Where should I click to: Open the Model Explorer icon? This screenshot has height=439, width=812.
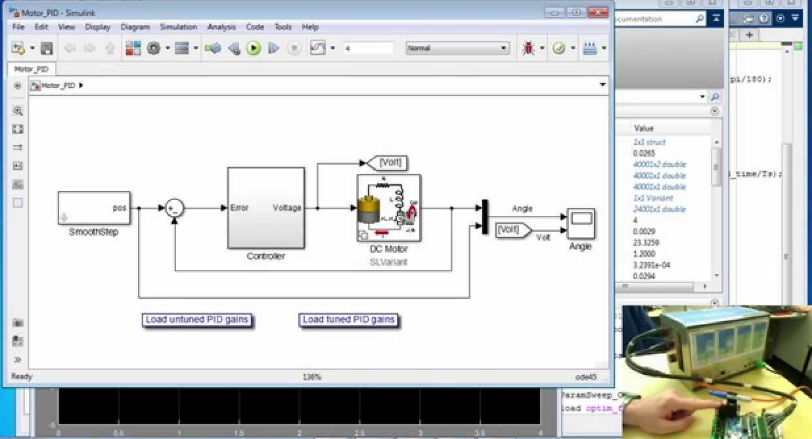(x=182, y=48)
